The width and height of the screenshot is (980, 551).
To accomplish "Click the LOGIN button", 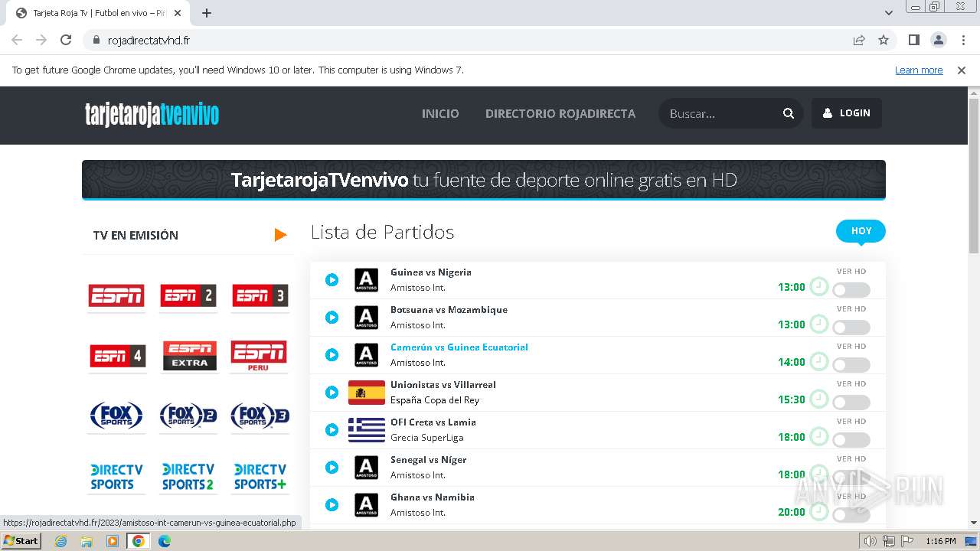I will 847,113.
